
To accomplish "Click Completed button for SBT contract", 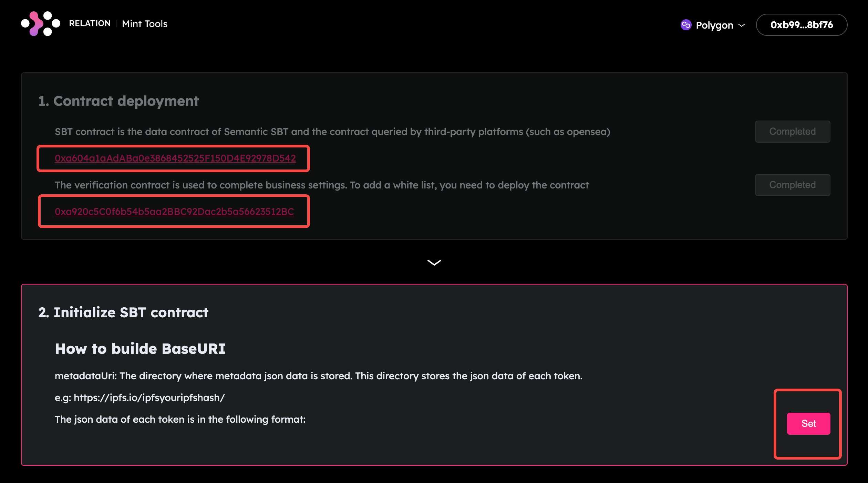I will coord(792,132).
